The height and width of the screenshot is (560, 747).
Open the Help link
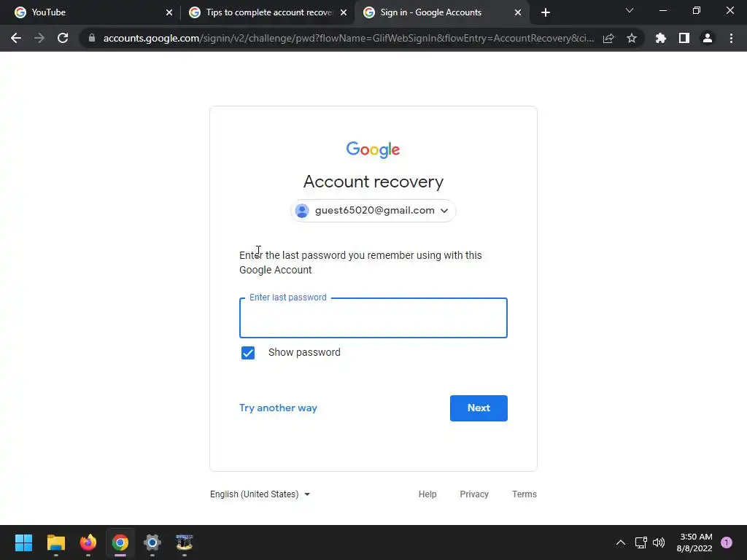coord(427,494)
